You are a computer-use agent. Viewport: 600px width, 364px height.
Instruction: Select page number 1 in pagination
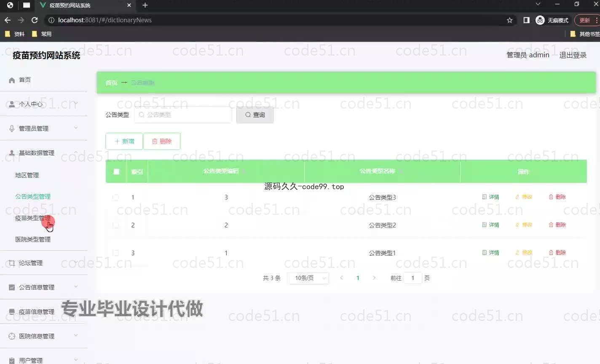pyautogui.click(x=358, y=278)
